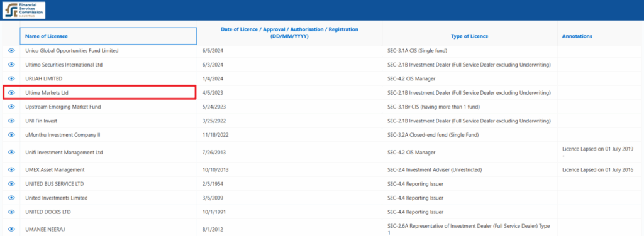Screen dimensions: 644x236
Task: Click date 2/5/1954
Action: pos(213,184)
